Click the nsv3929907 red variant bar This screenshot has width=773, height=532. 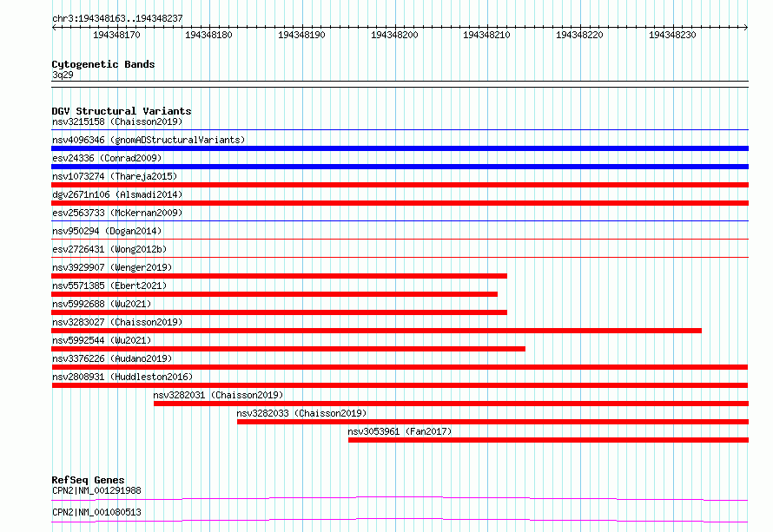[x=279, y=276]
